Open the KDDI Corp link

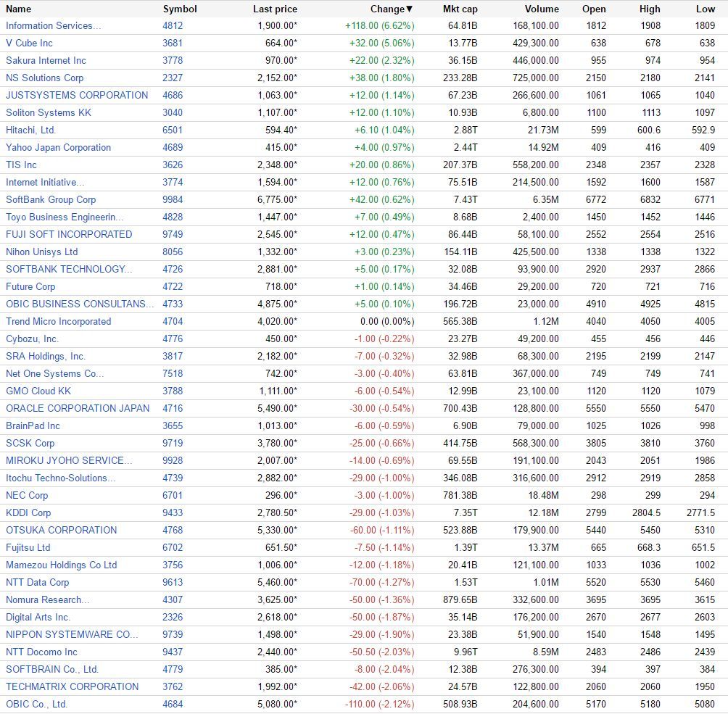(28, 513)
